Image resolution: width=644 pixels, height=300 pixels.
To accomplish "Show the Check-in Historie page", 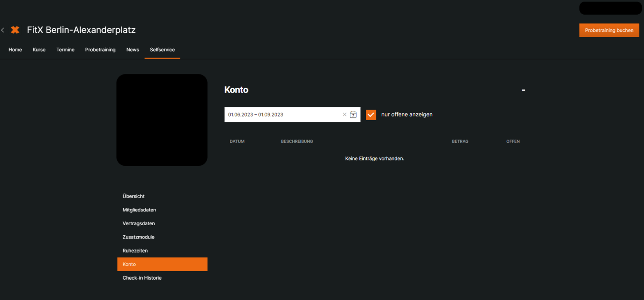I will pos(142,278).
